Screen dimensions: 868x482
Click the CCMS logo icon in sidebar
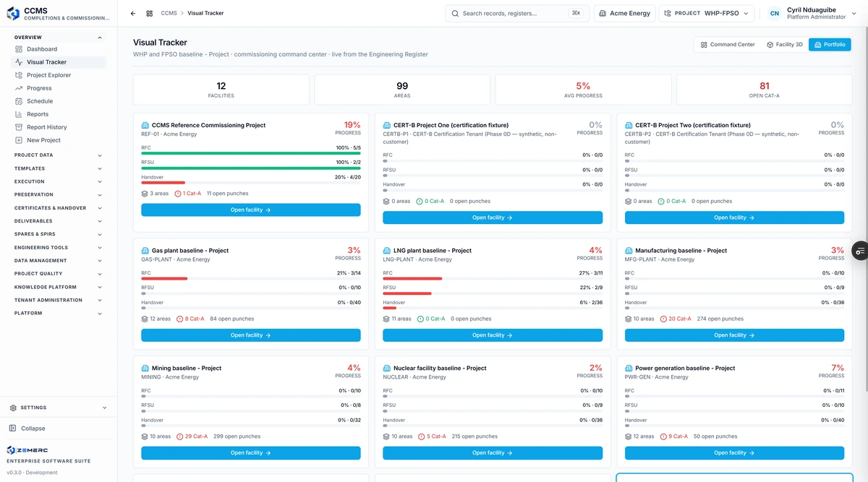13,13
